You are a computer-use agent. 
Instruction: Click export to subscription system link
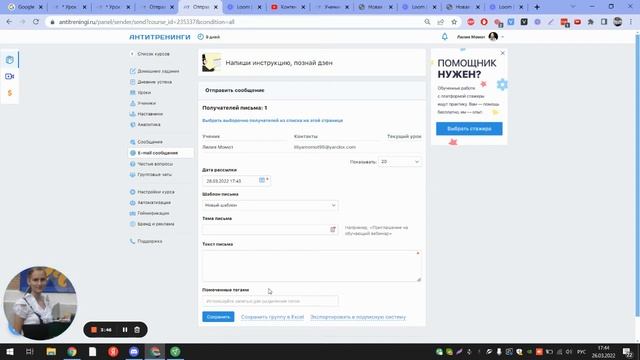pyautogui.click(x=358, y=317)
